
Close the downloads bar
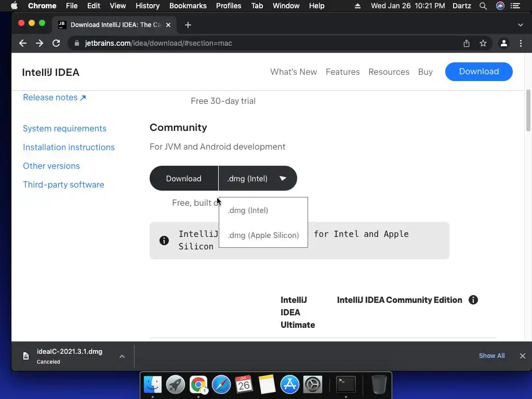coord(523,356)
